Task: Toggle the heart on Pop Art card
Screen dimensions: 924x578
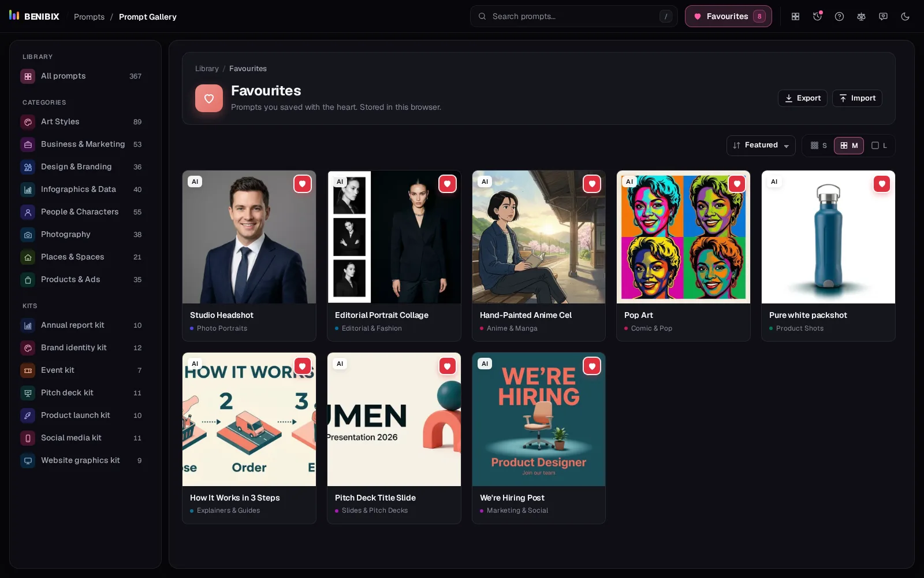Action: [x=736, y=184]
